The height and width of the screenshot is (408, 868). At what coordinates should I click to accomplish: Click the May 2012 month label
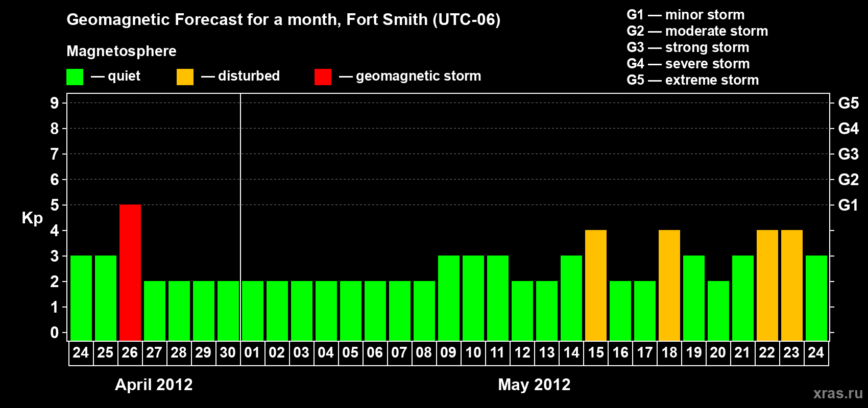(534, 385)
